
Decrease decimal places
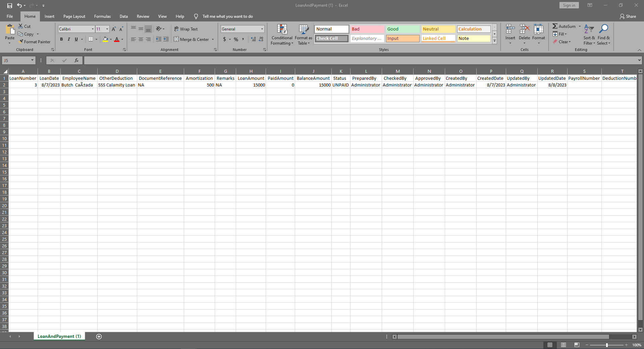(x=261, y=39)
